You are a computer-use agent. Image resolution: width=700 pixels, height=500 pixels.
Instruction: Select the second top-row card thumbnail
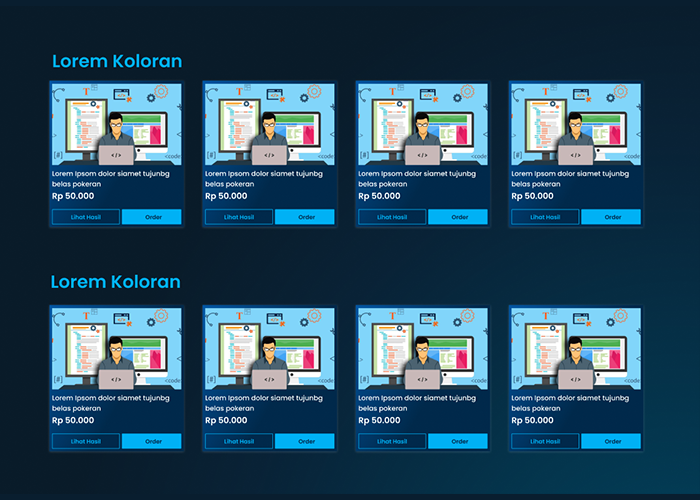pos(269,124)
